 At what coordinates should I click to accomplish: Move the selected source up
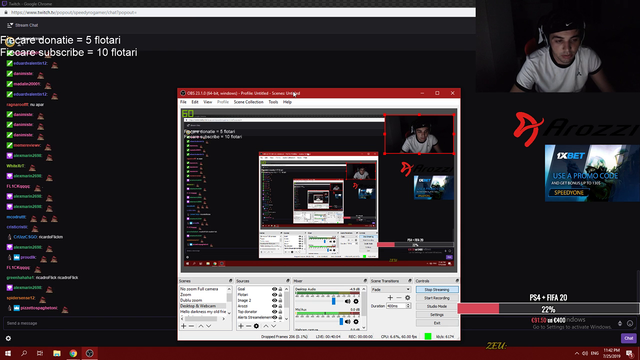(x=266, y=326)
